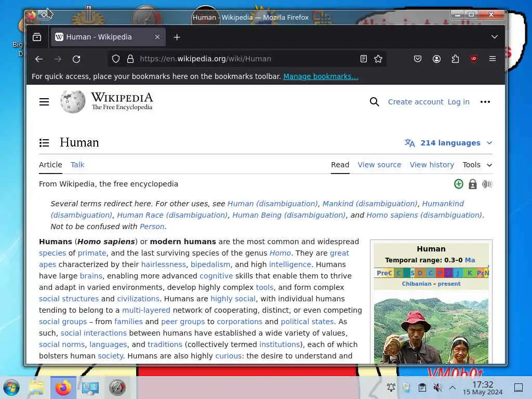Click the Manage bookmarks link
The width and height of the screenshot is (532, 399).
pyautogui.click(x=321, y=77)
